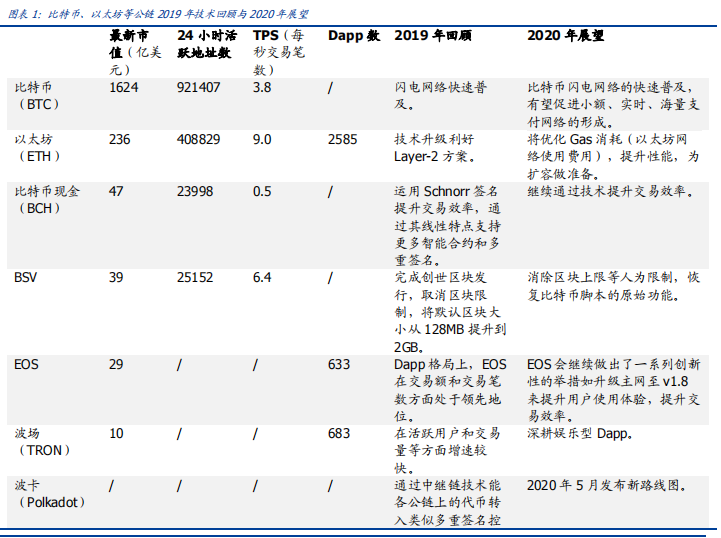721x538 pixels.
Task: Click active address value '25152'
Action: [x=195, y=278]
